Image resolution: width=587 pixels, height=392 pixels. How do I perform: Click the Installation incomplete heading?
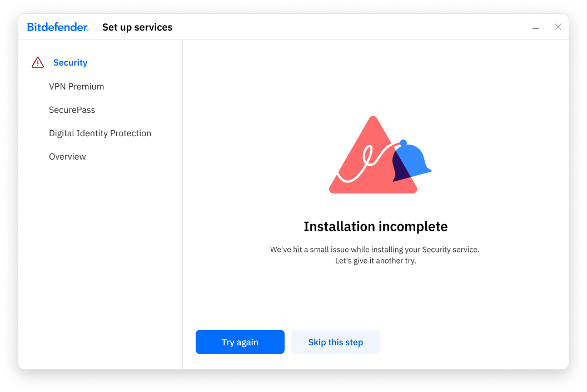(375, 226)
